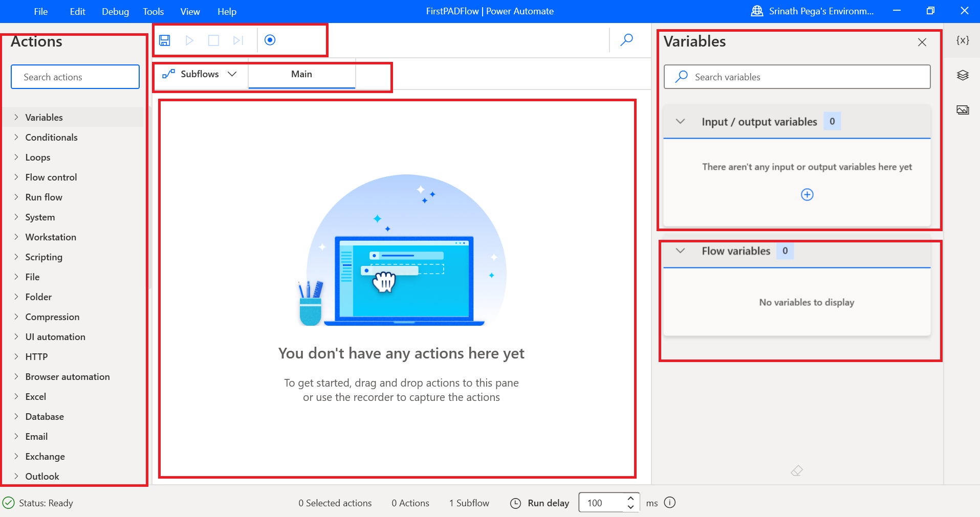Close the Variables pane
The image size is (980, 517).
922,42
